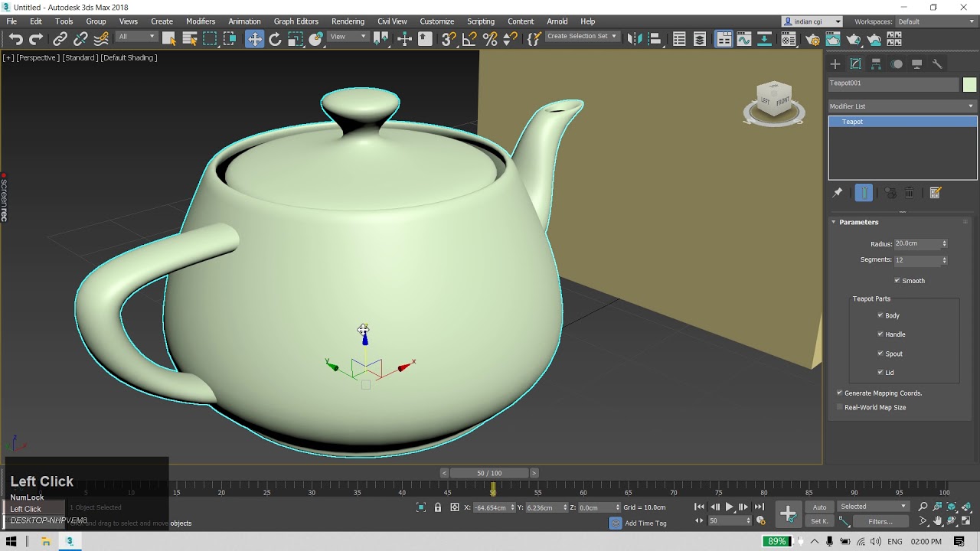Uncheck the Lid teapot part

click(880, 372)
